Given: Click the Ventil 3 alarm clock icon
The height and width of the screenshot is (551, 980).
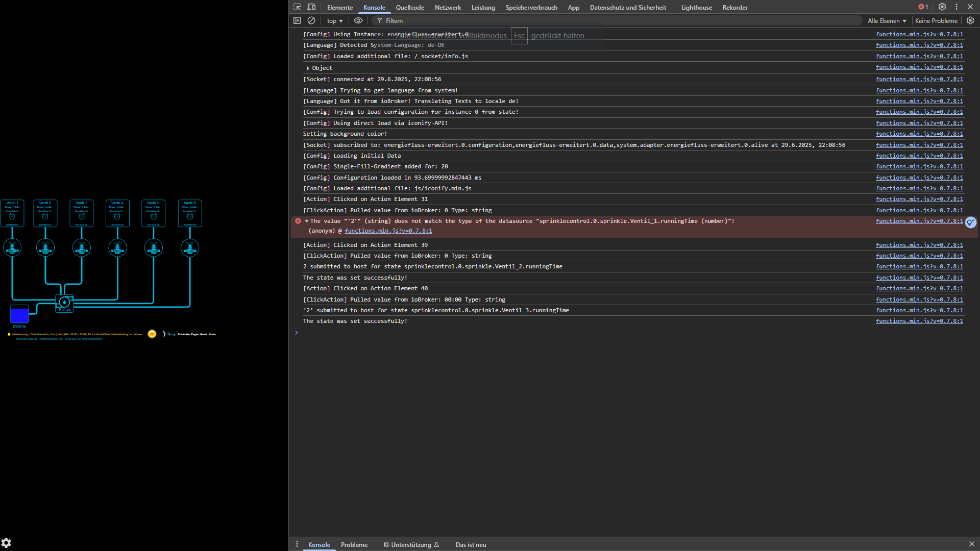Looking at the screenshot, I should pos(82,216).
